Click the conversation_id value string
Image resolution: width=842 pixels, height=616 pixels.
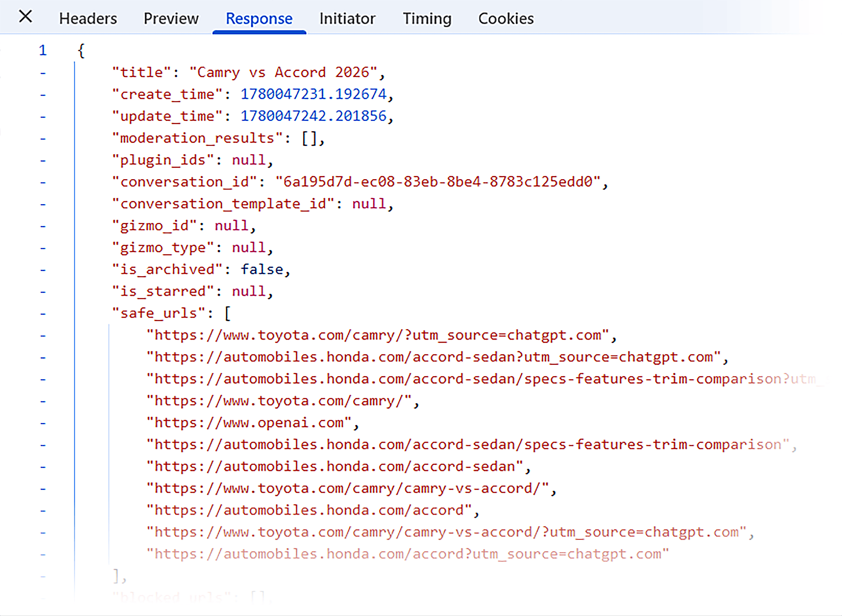point(438,182)
